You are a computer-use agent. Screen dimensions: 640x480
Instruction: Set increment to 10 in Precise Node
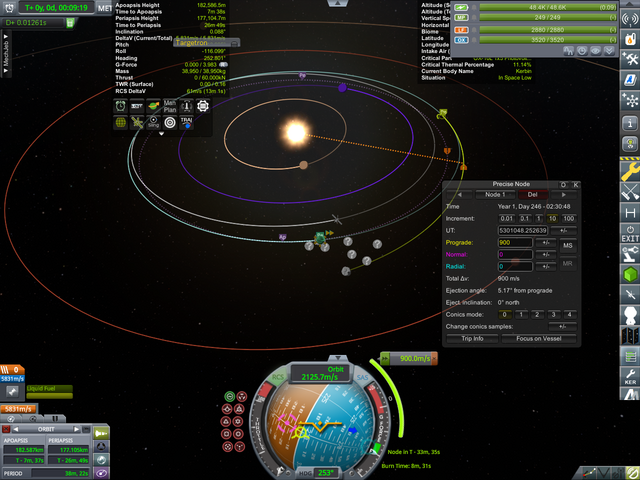(550, 218)
